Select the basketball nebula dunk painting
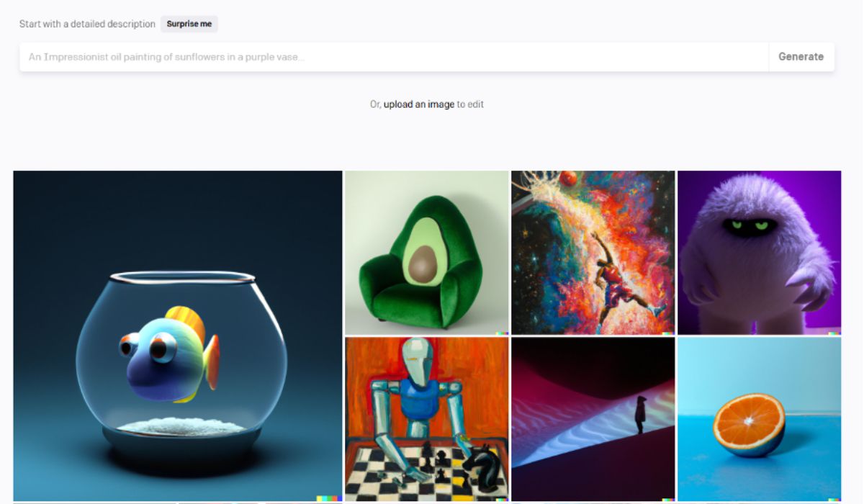Screen dimensions: 864x504 click(x=593, y=253)
